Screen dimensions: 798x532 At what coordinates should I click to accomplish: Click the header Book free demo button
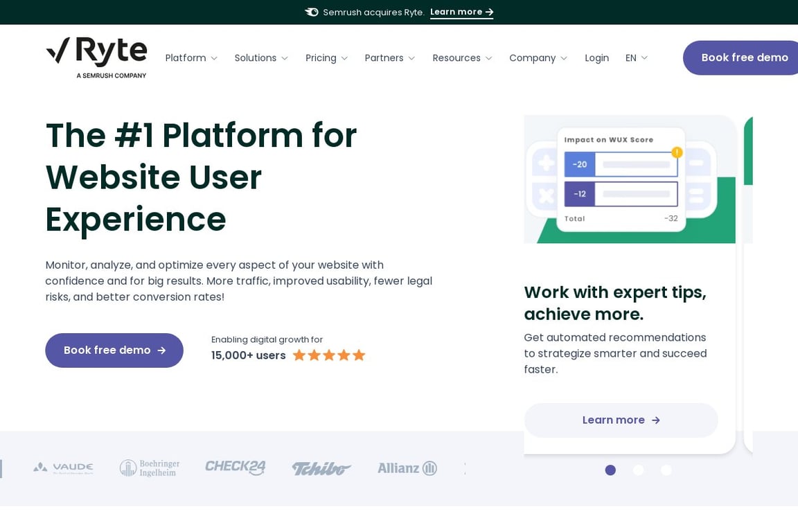point(741,57)
